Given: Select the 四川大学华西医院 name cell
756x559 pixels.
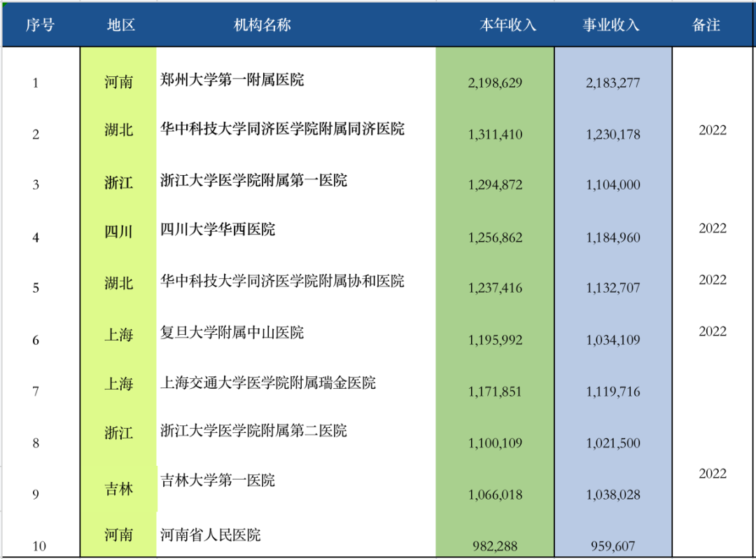Looking at the screenshot, I should tap(218, 230).
